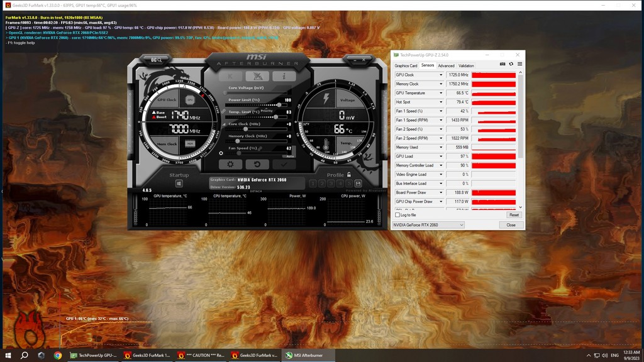Open volume control in system tray

click(x=604, y=356)
